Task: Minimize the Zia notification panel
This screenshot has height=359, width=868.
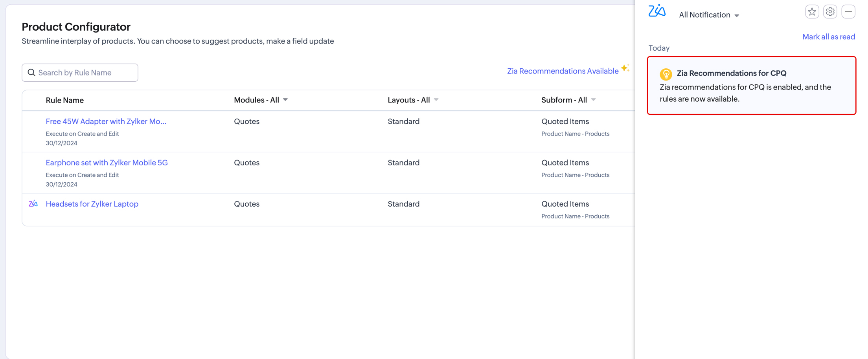Action: click(848, 12)
